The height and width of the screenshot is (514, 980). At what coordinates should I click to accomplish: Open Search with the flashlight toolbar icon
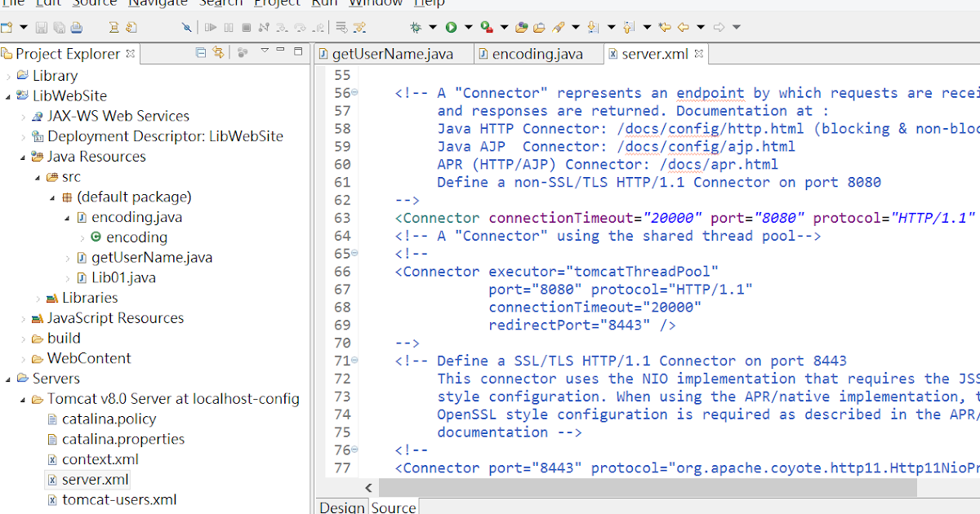coord(557,27)
